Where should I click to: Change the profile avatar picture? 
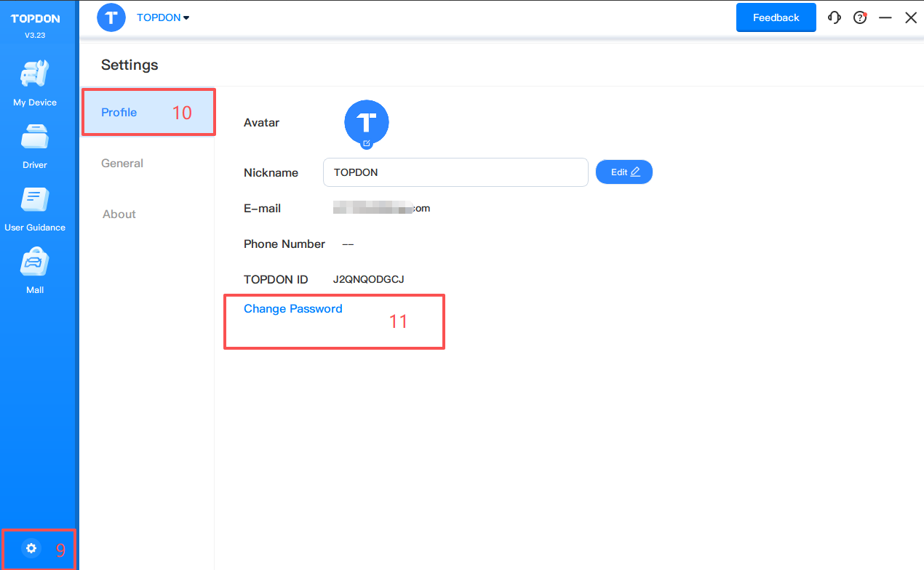pyautogui.click(x=367, y=124)
